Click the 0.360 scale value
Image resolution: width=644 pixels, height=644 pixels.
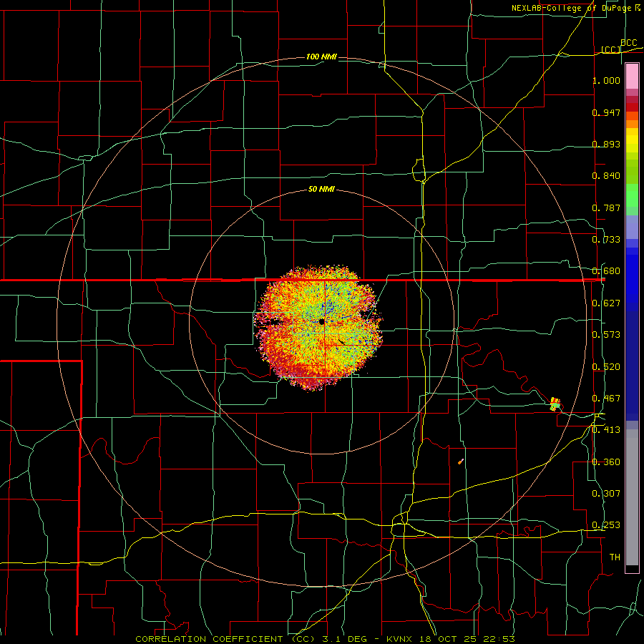[606, 462]
